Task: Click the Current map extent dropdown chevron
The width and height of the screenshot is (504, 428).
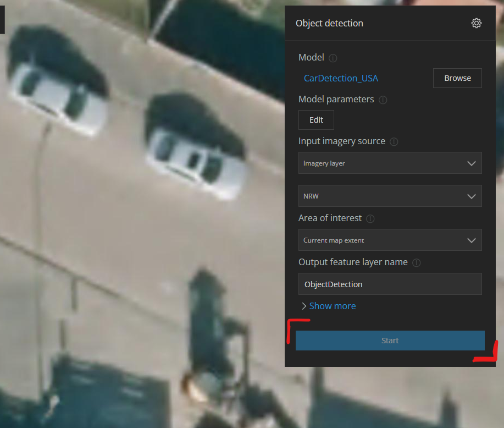Action: point(471,240)
